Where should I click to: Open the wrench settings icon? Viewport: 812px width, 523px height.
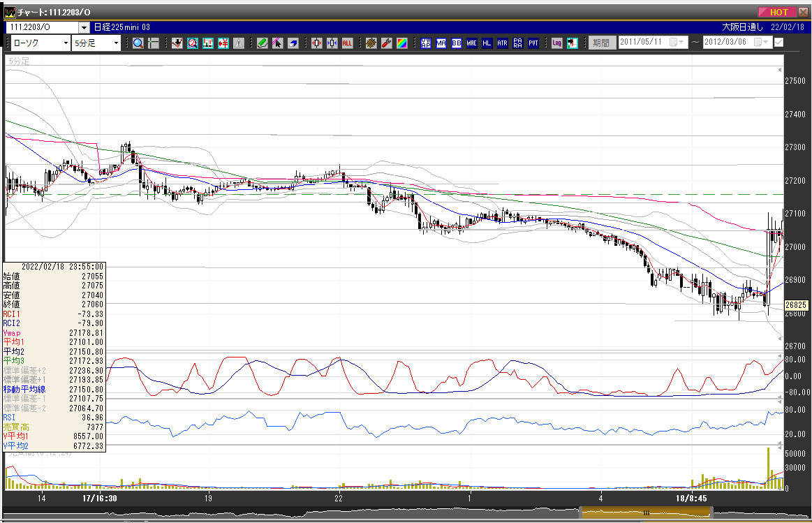[386, 43]
